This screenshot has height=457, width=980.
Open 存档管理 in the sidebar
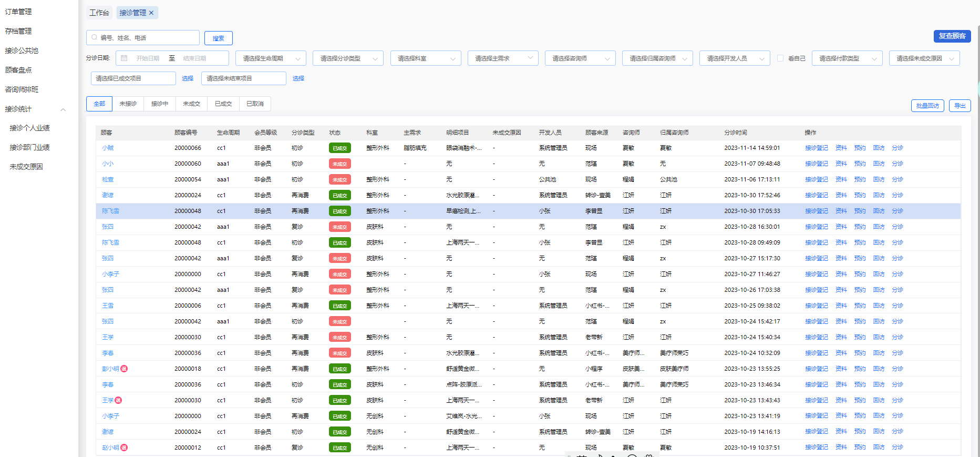point(18,31)
